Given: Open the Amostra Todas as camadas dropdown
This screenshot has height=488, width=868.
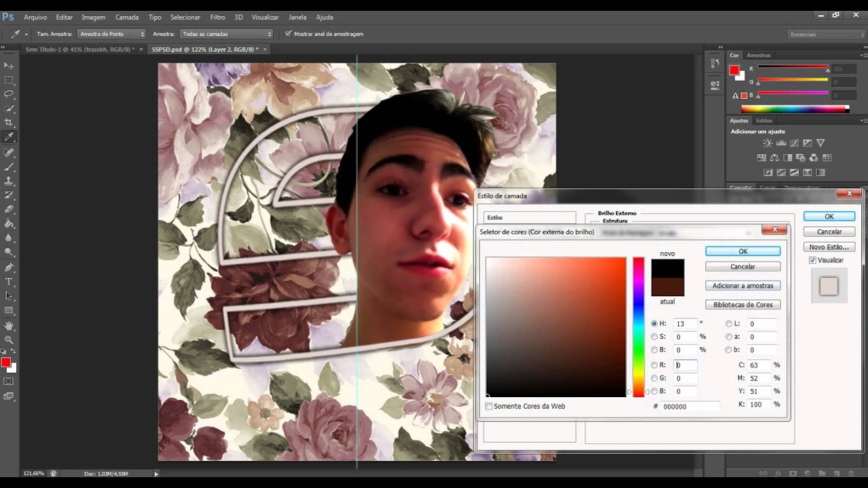Looking at the screenshot, I should 226,34.
